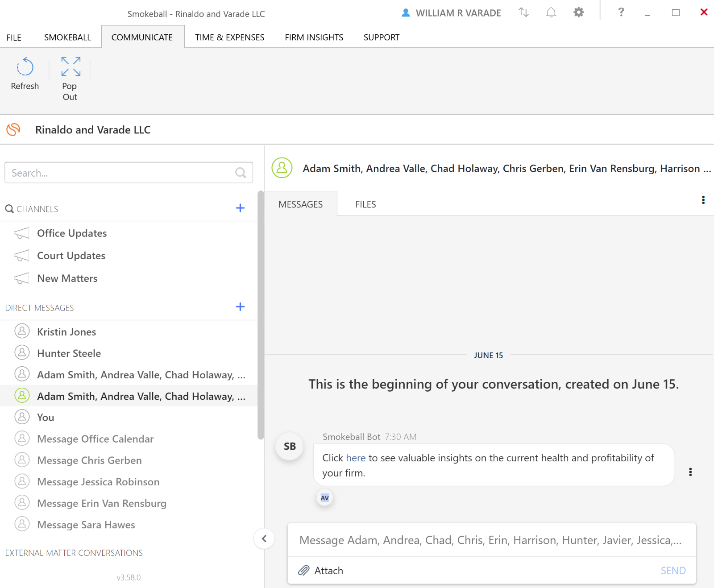Open settings gear in title bar
The height and width of the screenshot is (588, 714).
[578, 12]
